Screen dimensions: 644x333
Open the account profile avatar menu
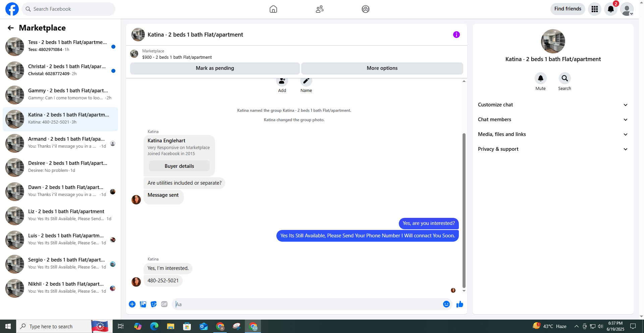tap(627, 9)
